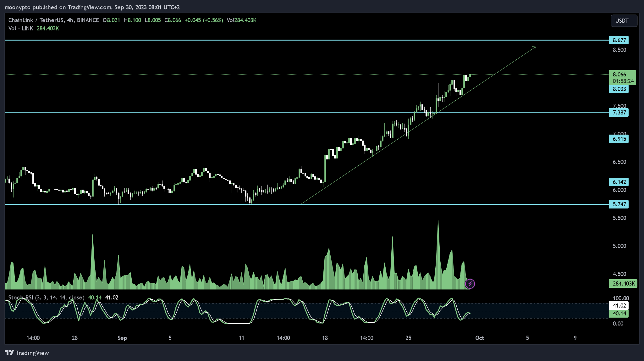Viewport: 644px width, 361px height.
Task: Click the H8.100 high value
Action: (132, 20)
